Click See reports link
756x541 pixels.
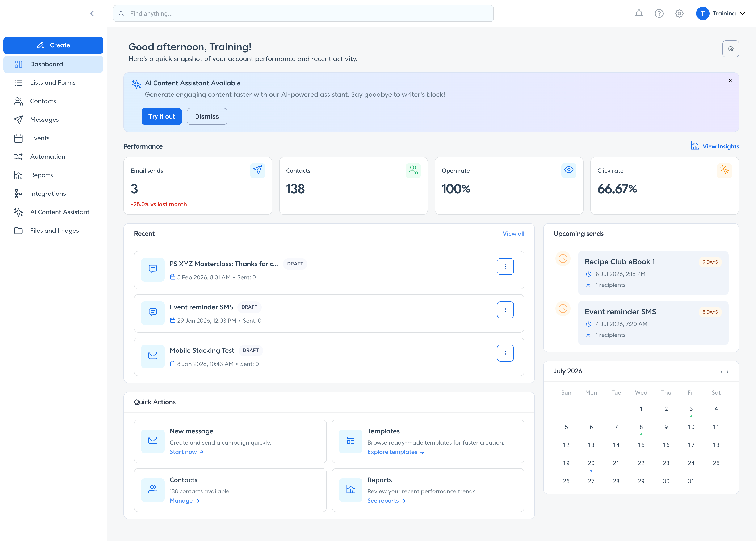386,500
